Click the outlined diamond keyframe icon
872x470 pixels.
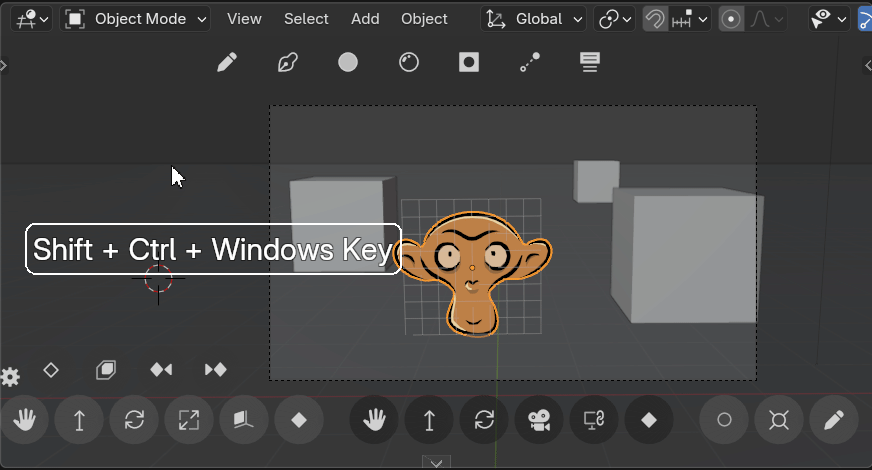point(51,370)
